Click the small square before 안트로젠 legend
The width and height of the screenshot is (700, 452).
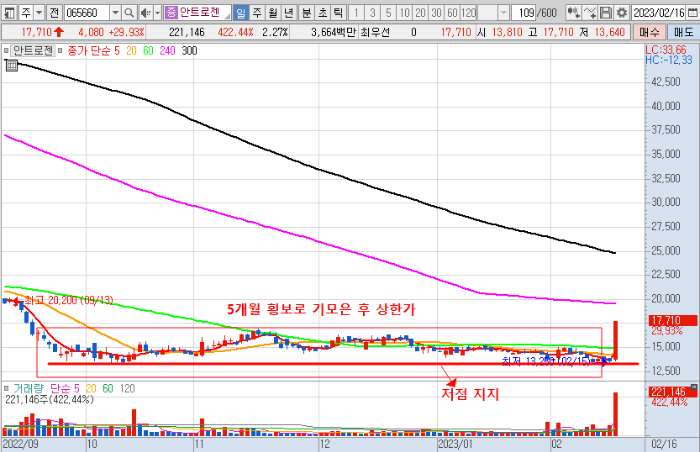tap(6, 51)
